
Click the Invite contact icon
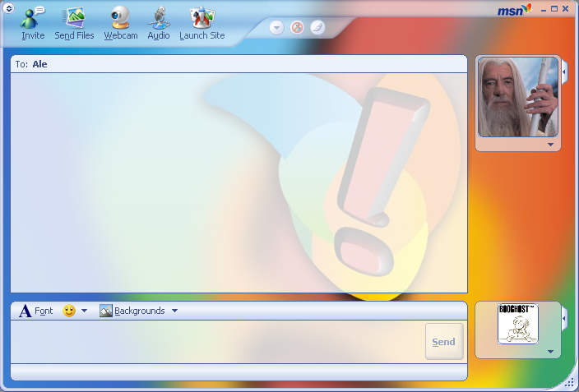coord(33,18)
